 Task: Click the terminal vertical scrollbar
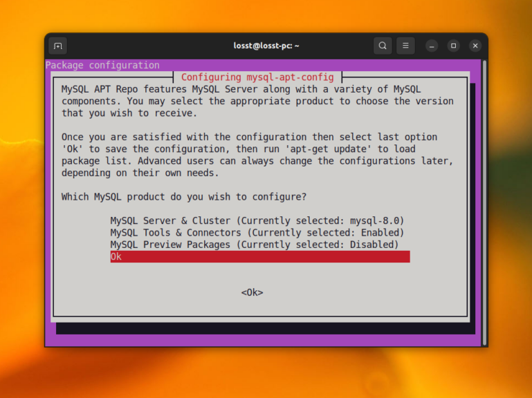pos(484,202)
